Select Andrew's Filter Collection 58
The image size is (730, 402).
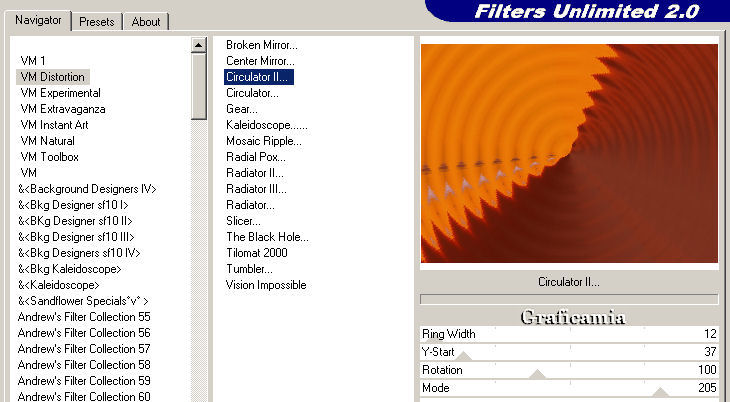pyautogui.click(x=84, y=365)
